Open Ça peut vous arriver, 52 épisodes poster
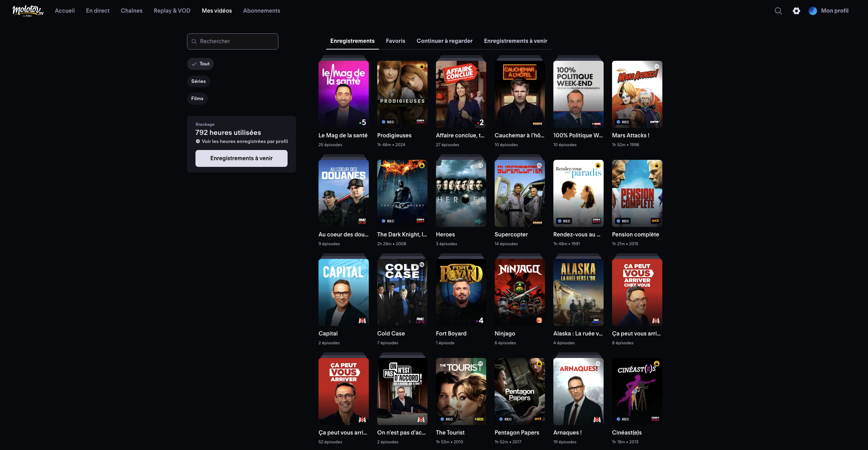 (343, 391)
